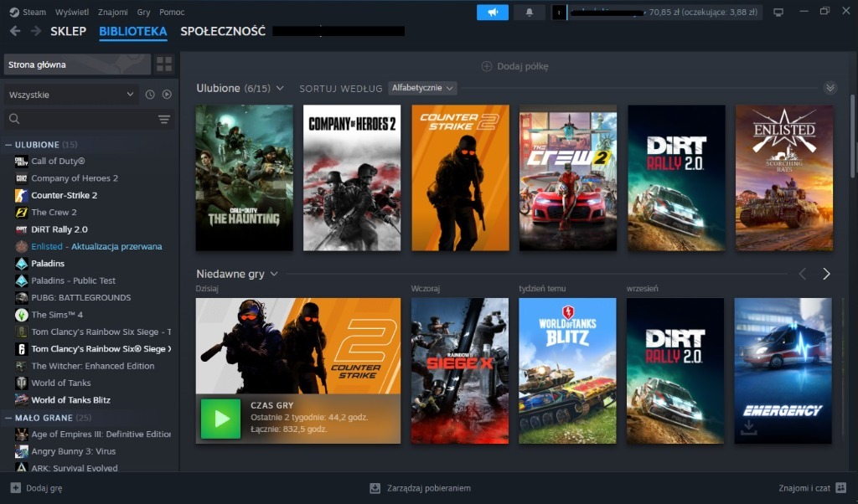
Task: Open Company of Heroes 2 cover in Ulubione
Action: pos(352,178)
